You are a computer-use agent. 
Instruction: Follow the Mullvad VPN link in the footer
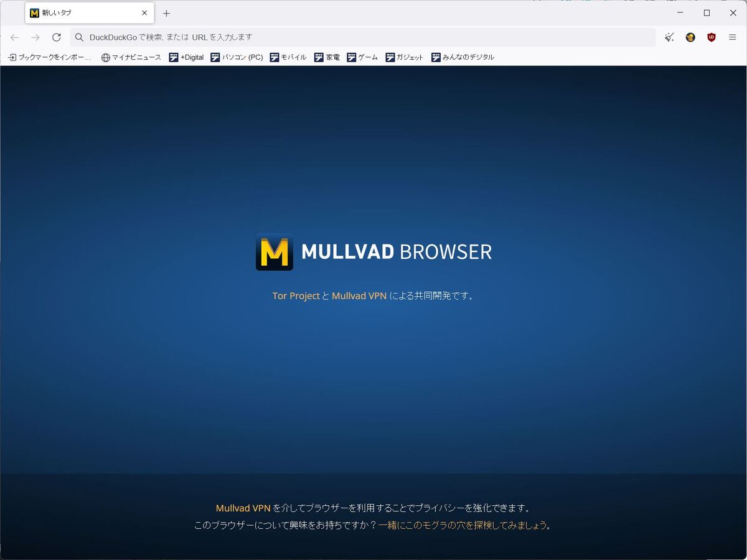click(x=243, y=508)
